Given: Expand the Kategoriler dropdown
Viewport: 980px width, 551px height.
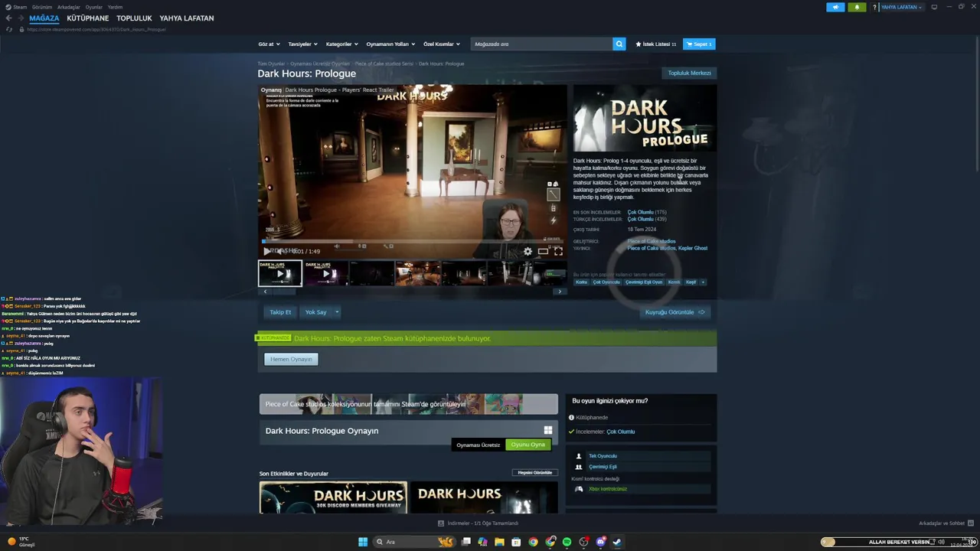Looking at the screenshot, I should 341,44.
